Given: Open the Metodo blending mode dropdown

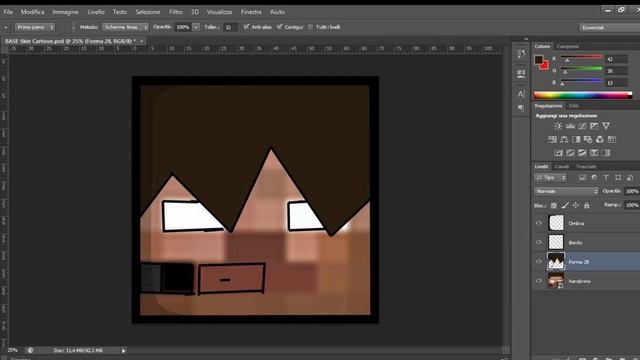Looking at the screenshot, I should tap(125, 27).
